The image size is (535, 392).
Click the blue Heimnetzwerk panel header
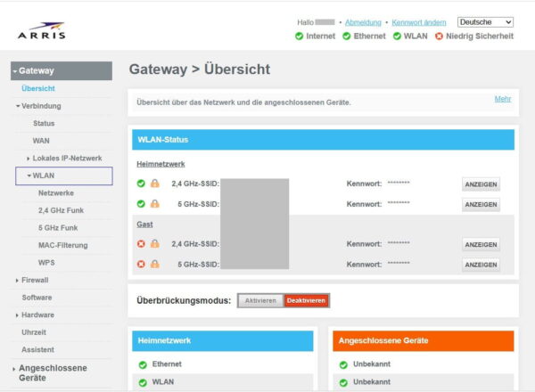click(x=222, y=341)
